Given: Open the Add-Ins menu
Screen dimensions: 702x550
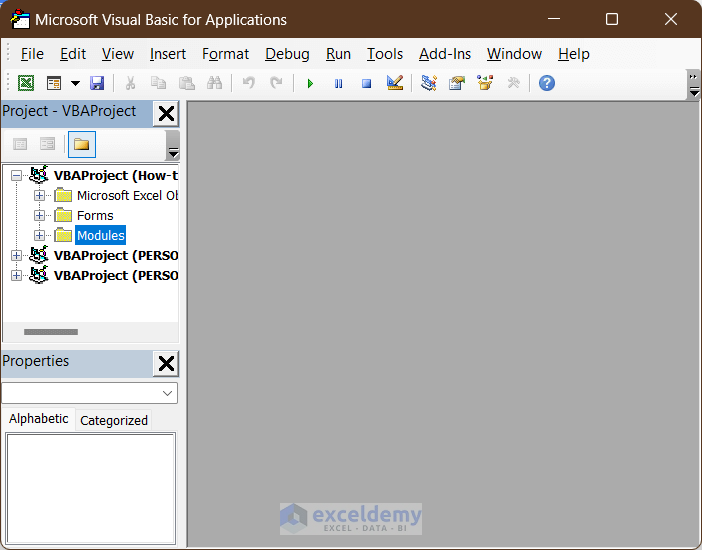Looking at the screenshot, I should [445, 54].
